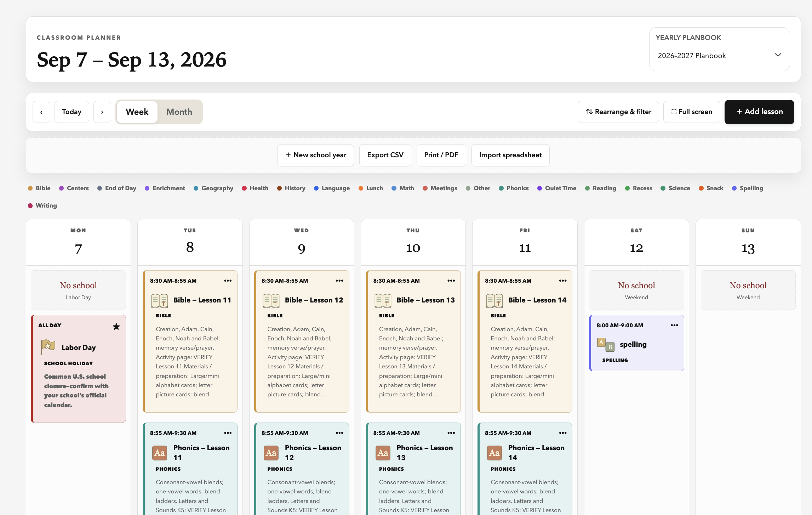Click Monday 7 day header
Screen dimensions: 812x515
79,243
